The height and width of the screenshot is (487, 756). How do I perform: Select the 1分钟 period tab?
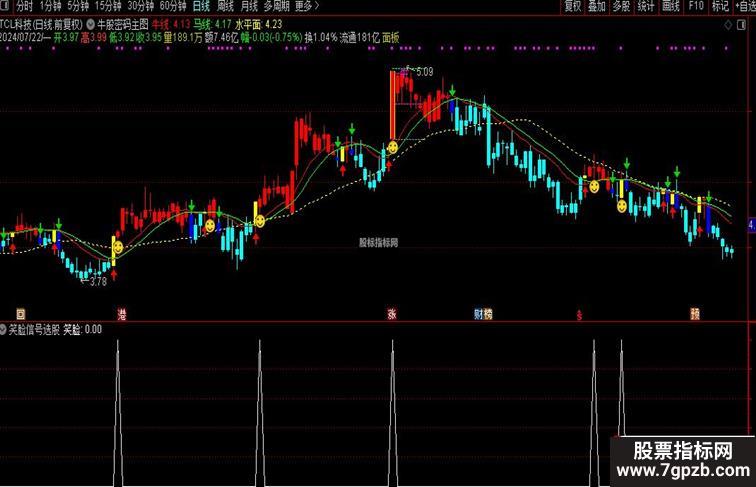coord(50,6)
